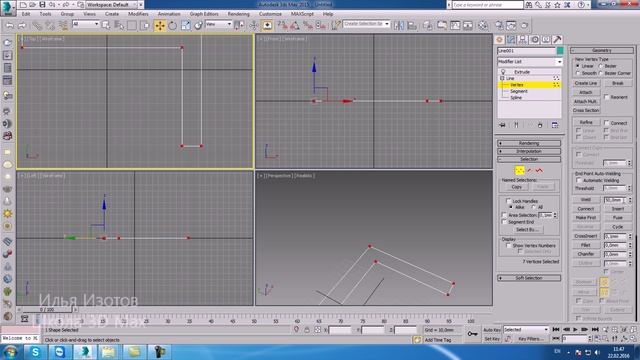Select the Spline sub-object icon in Selection

point(540,170)
